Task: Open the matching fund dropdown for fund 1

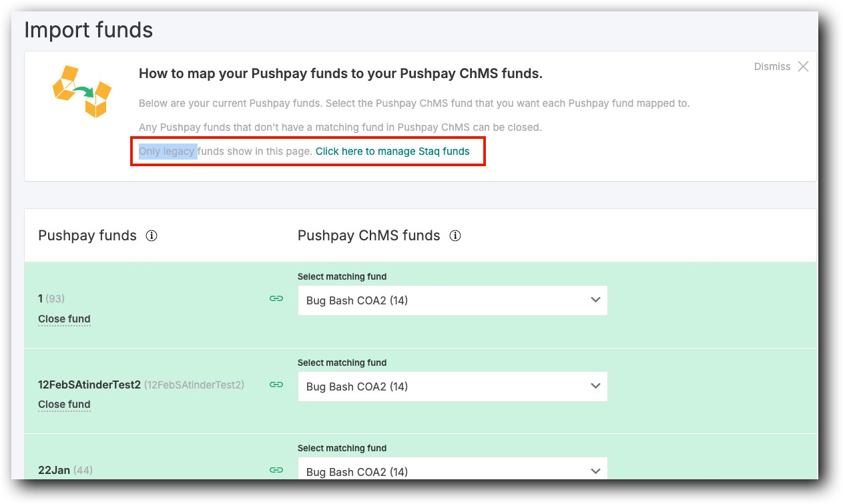Action: tap(453, 300)
